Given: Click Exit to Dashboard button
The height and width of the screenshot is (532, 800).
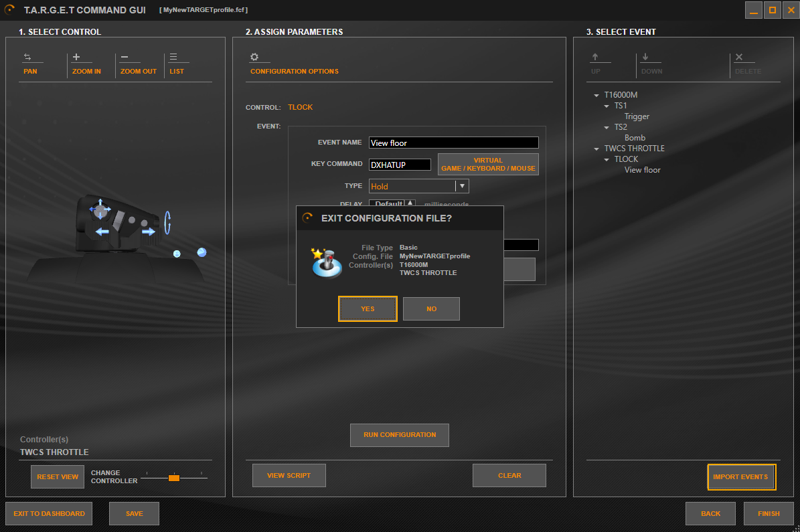Looking at the screenshot, I should 49,514.
